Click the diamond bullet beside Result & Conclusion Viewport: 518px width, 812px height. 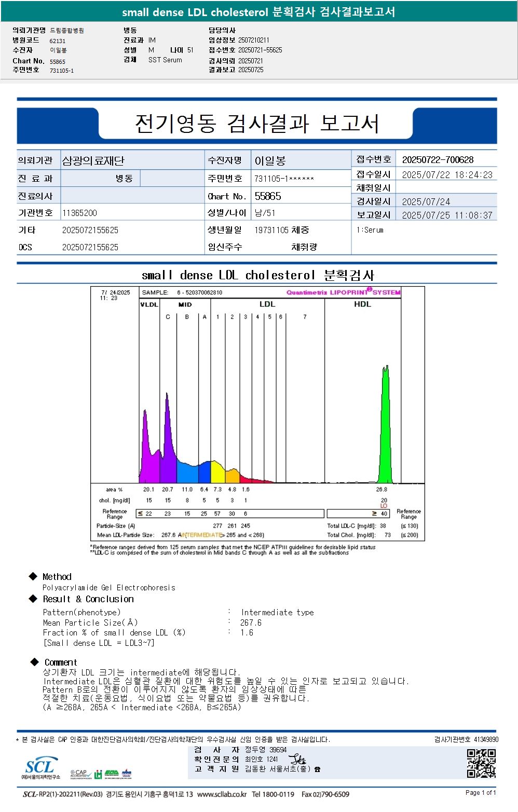click(x=33, y=599)
